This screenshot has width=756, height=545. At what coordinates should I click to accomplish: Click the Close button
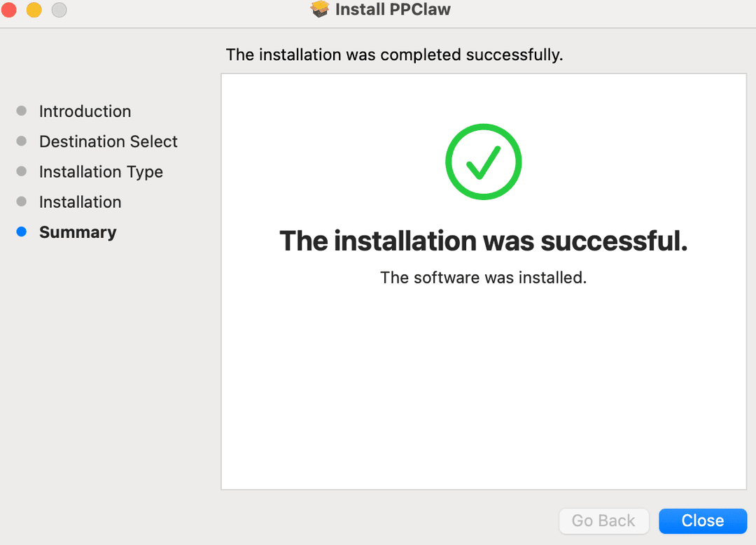(x=703, y=521)
